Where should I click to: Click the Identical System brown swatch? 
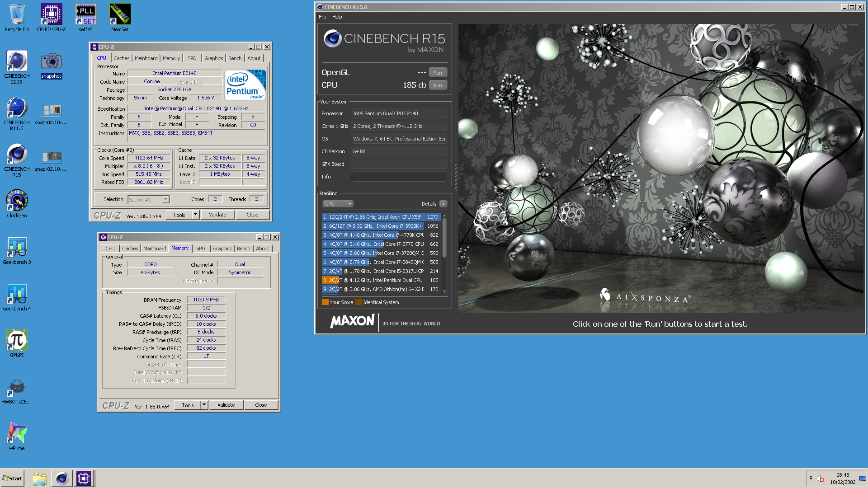pos(359,302)
